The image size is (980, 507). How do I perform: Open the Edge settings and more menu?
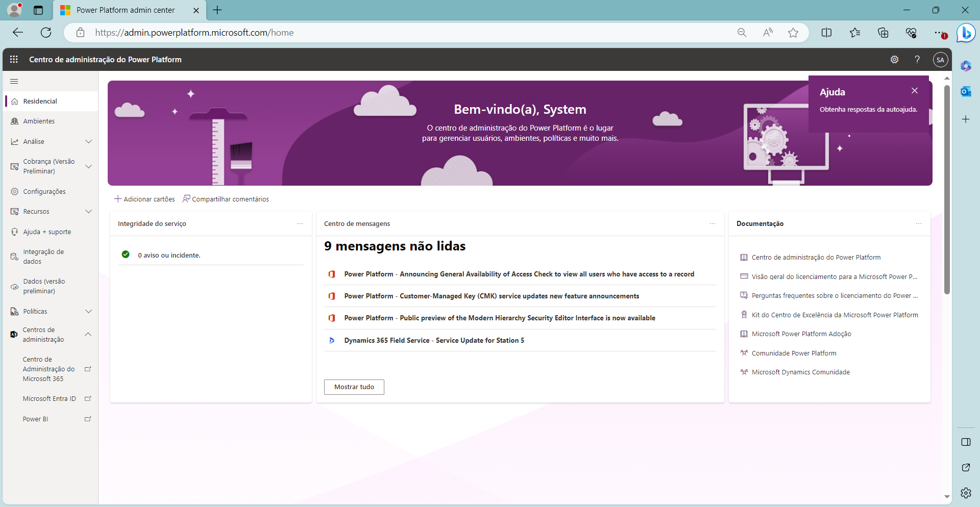pos(940,33)
